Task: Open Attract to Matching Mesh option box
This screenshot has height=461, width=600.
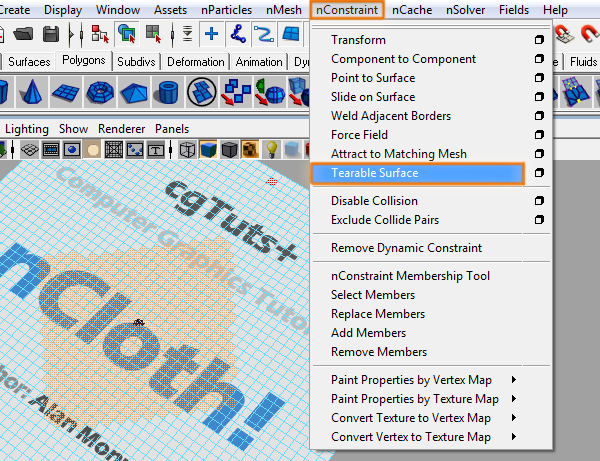Action: click(x=539, y=154)
